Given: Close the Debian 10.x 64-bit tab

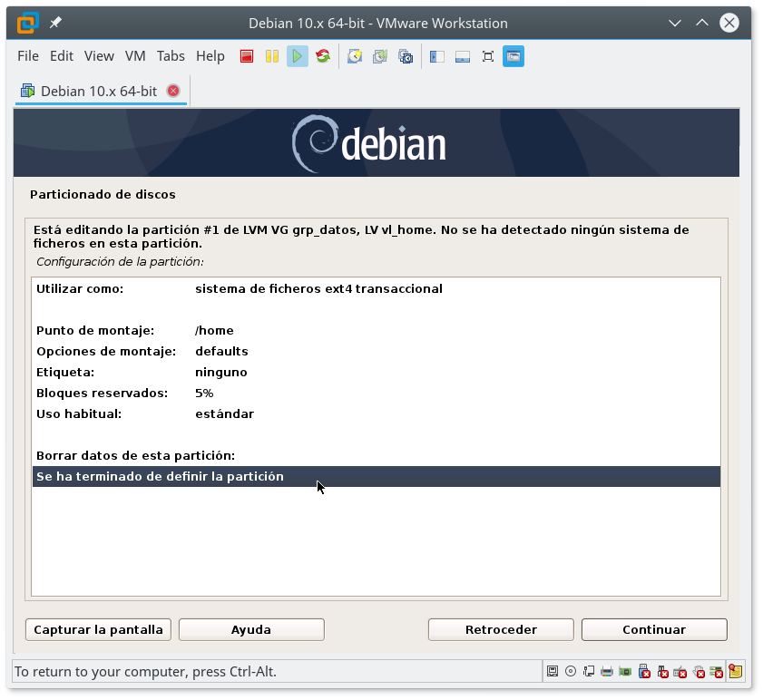Looking at the screenshot, I should click(x=173, y=91).
